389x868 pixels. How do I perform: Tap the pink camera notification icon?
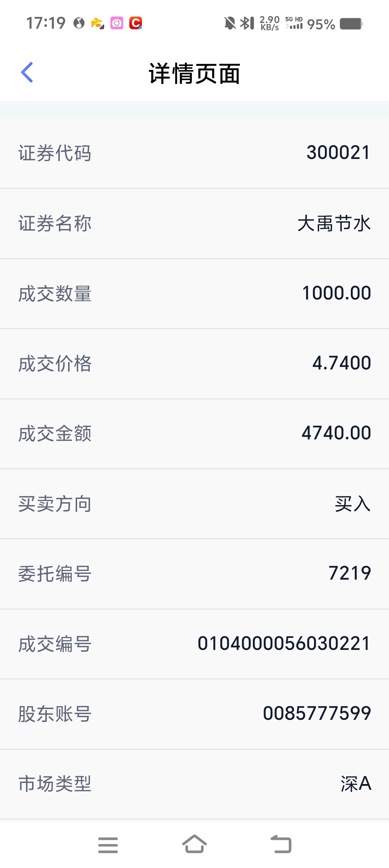click(117, 23)
